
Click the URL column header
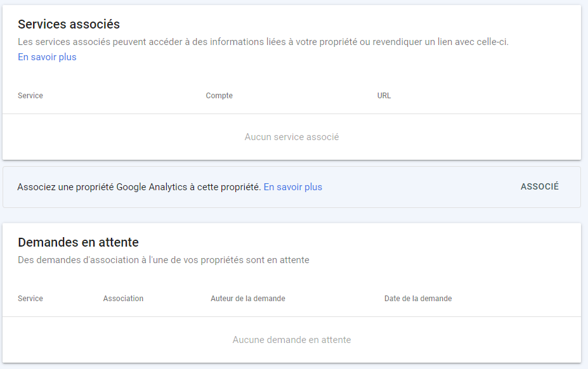point(384,96)
